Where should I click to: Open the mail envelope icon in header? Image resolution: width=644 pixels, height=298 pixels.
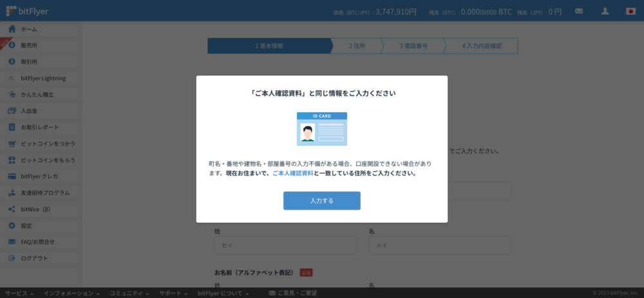(x=579, y=11)
